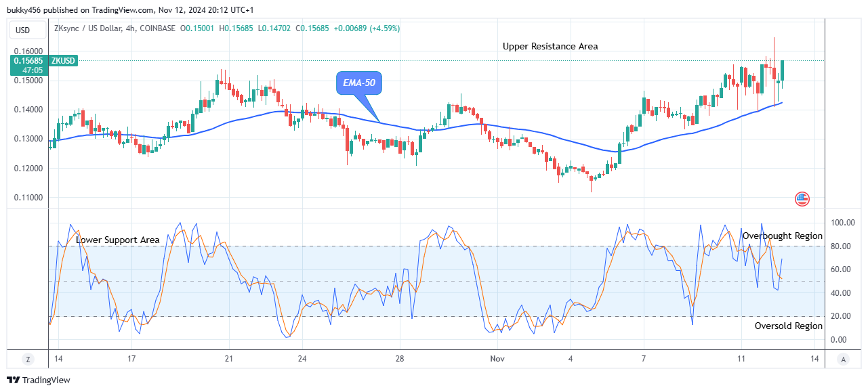Click the 80.00 oscillator axis value

(x=840, y=246)
